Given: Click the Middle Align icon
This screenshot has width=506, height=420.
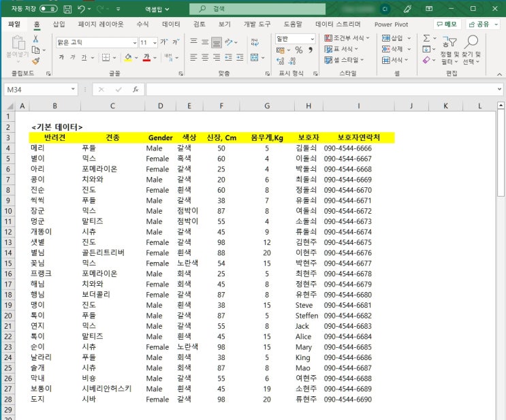Looking at the screenshot, I should point(205,42).
